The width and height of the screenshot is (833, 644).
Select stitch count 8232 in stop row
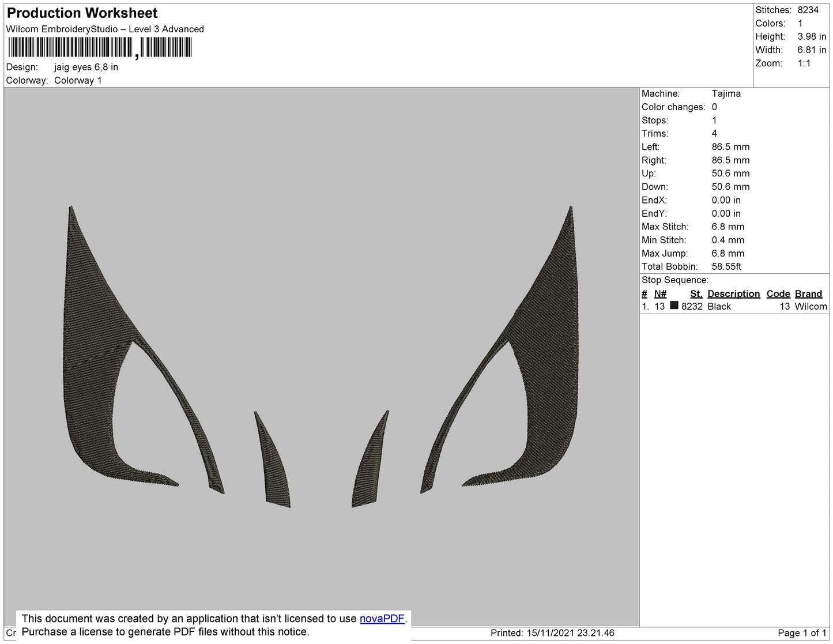[x=692, y=307]
